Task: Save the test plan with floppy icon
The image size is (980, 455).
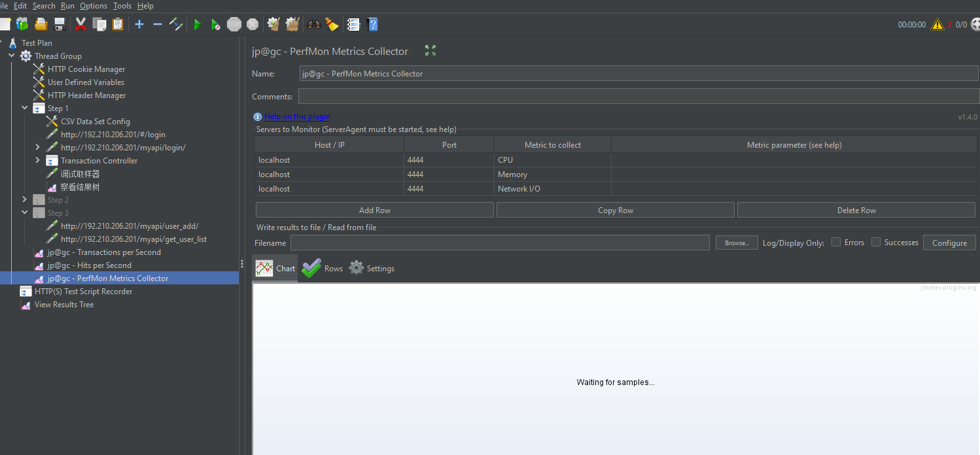Action: pyautogui.click(x=60, y=24)
